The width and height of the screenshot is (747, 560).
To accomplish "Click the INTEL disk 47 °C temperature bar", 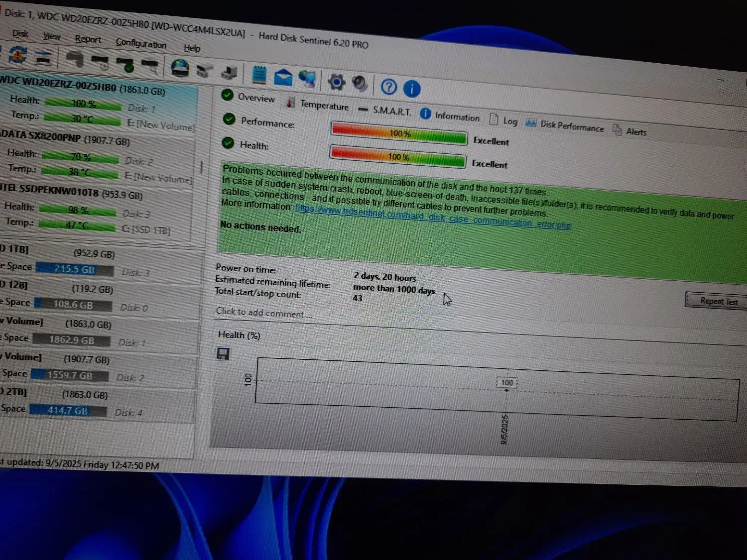I will 77,225.
